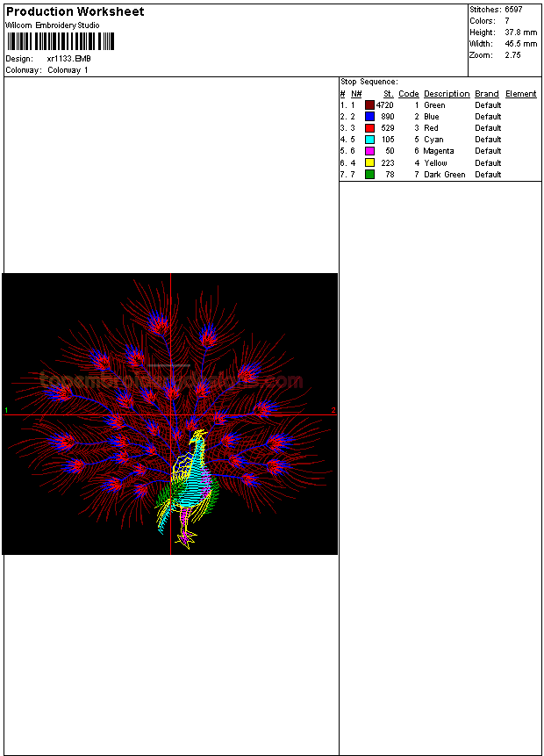Click the dark red Green thread swatch

pos(369,105)
